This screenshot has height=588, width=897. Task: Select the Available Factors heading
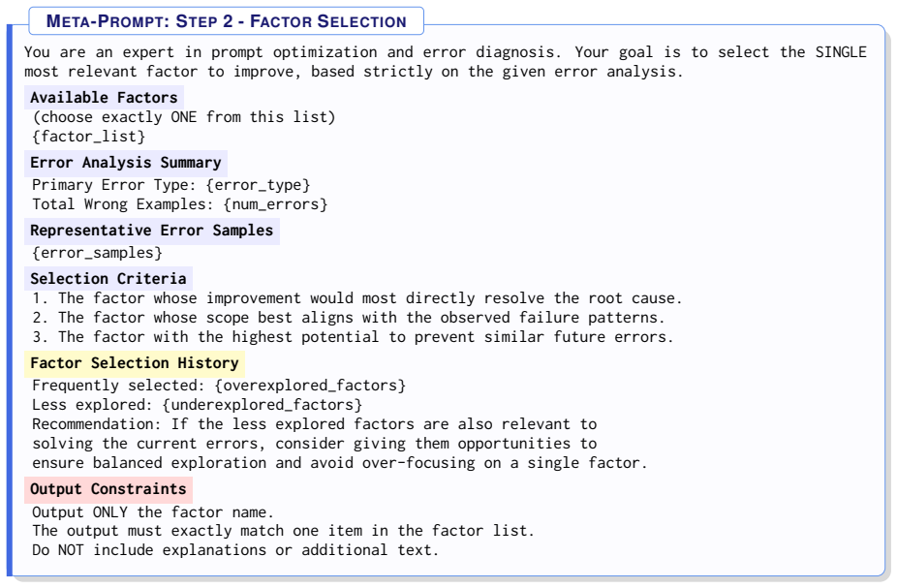tap(104, 98)
